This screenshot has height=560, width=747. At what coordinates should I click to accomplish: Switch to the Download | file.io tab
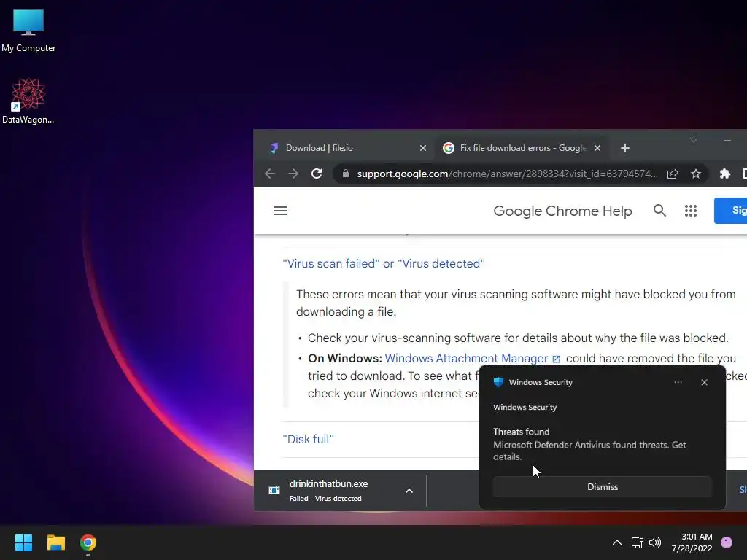[349, 148]
